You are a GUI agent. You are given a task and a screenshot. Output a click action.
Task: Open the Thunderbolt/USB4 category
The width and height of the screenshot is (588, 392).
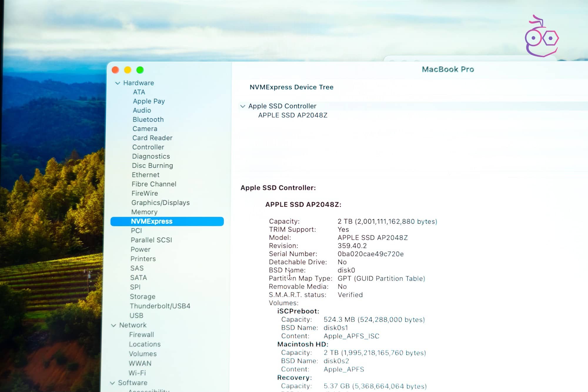(160, 306)
